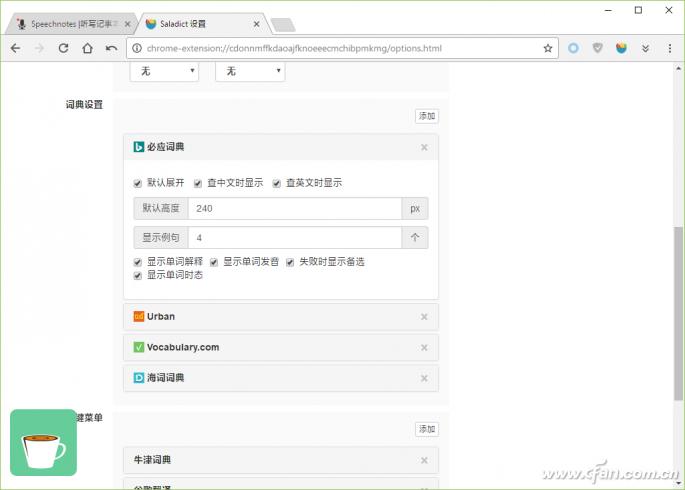The width and height of the screenshot is (685, 490).
Task: Click 添加 button in 词典设置 section
Action: [x=427, y=116]
